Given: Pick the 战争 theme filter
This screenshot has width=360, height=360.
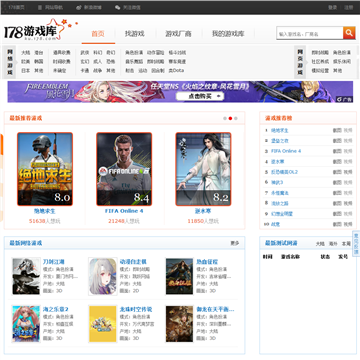Looking at the screenshot, I should point(98,71).
